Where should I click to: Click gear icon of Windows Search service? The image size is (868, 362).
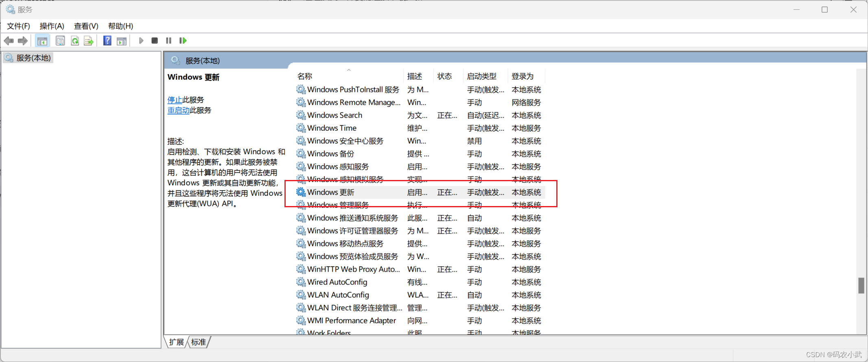click(x=301, y=115)
